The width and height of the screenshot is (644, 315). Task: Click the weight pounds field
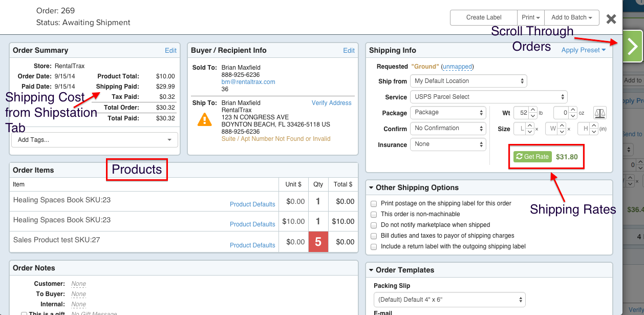(x=522, y=113)
